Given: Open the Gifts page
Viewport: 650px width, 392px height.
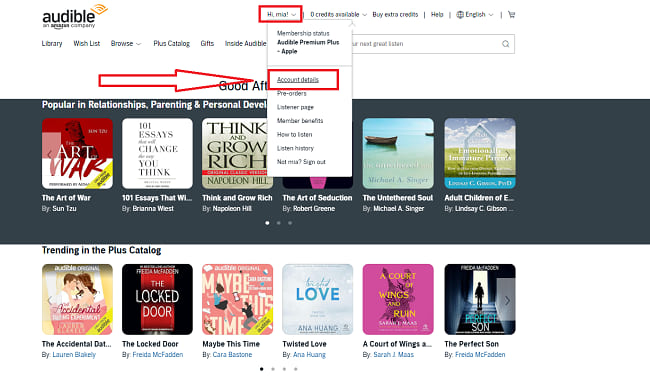Looking at the screenshot, I should tap(207, 44).
